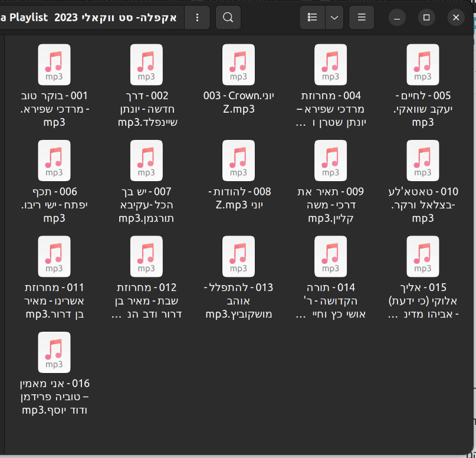Click the 010 mp3 file thumbnail
The image size is (476, 458).
tap(422, 160)
